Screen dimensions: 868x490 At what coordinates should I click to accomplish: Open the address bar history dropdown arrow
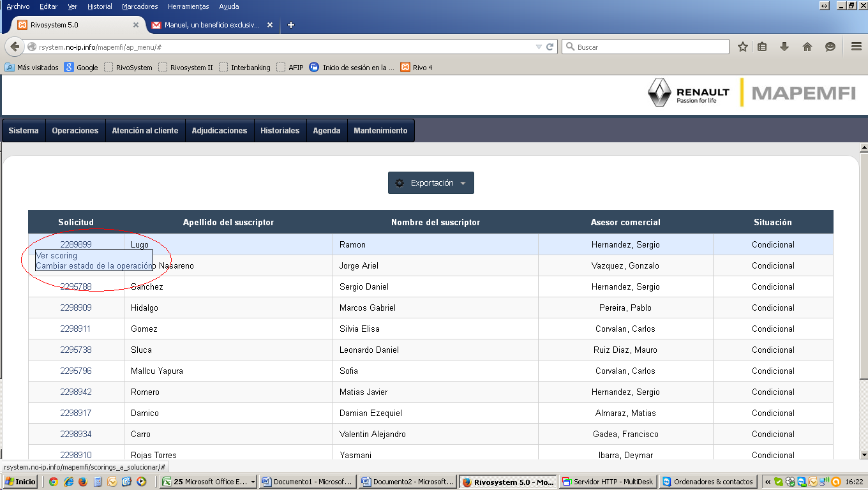(x=539, y=47)
